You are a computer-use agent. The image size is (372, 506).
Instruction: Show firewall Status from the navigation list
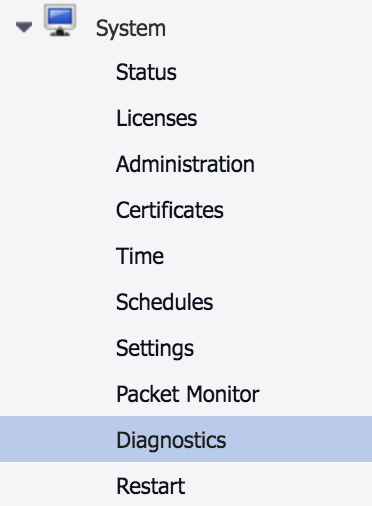tap(146, 72)
